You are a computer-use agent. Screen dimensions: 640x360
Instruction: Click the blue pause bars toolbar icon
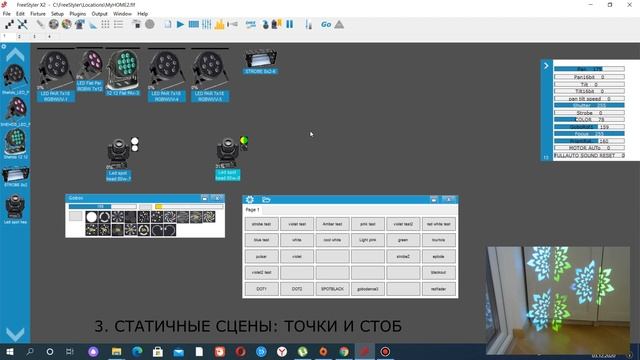click(289, 24)
